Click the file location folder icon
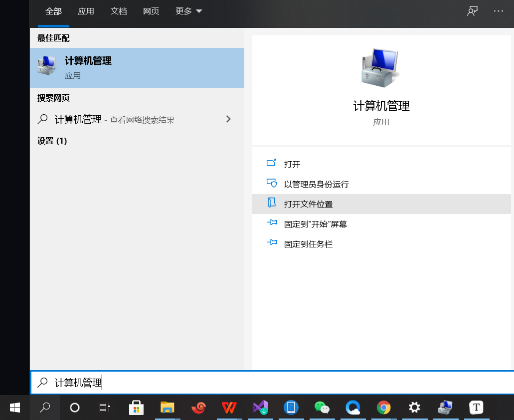Viewport: 514px width, 420px height. coord(271,203)
